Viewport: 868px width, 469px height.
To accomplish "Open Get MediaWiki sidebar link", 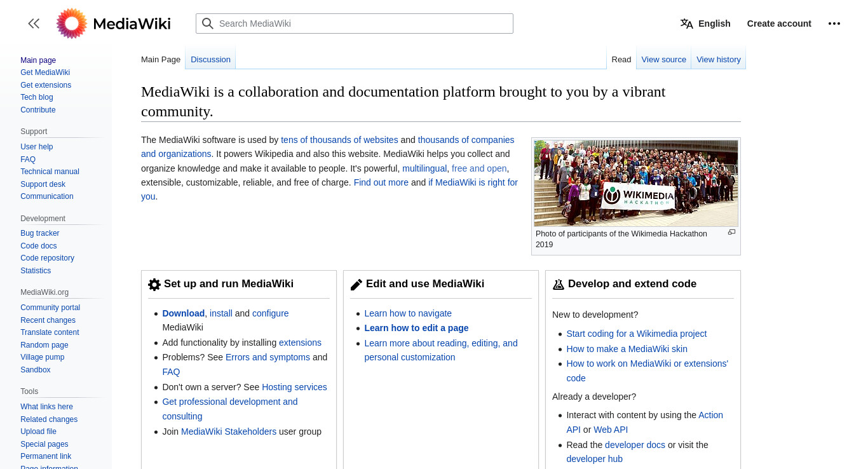I will (x=45, y=72).
